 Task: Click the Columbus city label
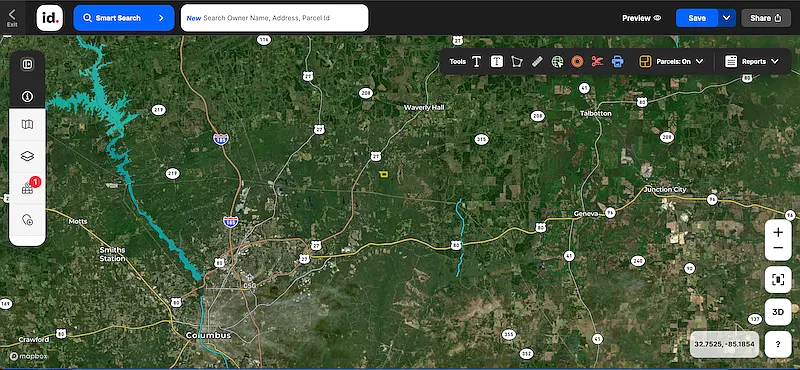point(208,335)
